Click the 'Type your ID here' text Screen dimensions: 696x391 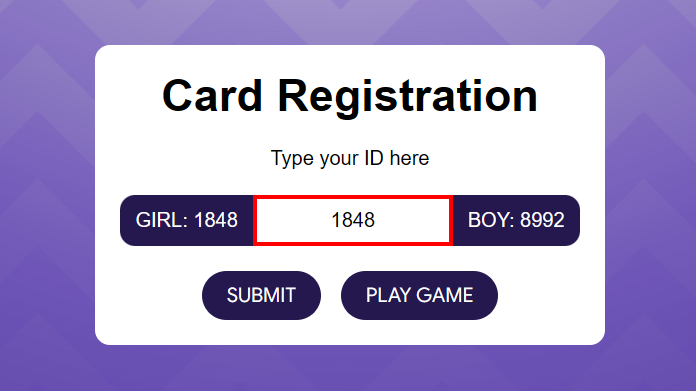(x=350, y=158)
